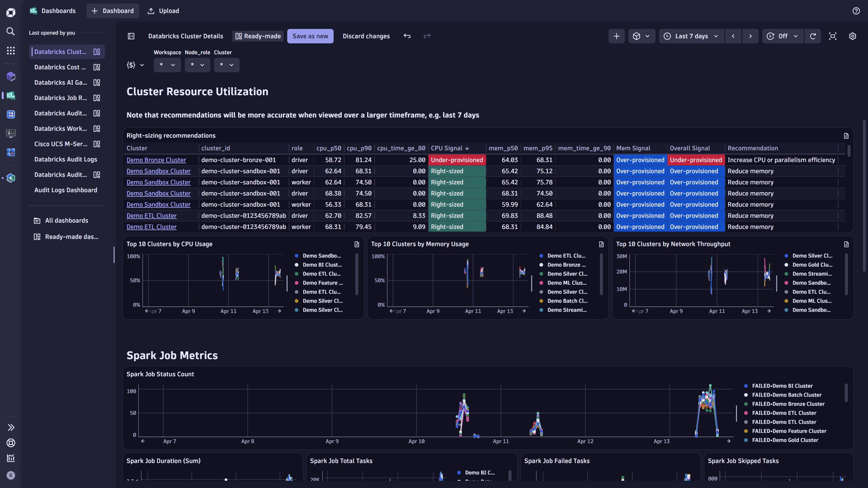The image size is (868, 488).
Task: Open the Upload section from the top bar
Action: point(163,11)
